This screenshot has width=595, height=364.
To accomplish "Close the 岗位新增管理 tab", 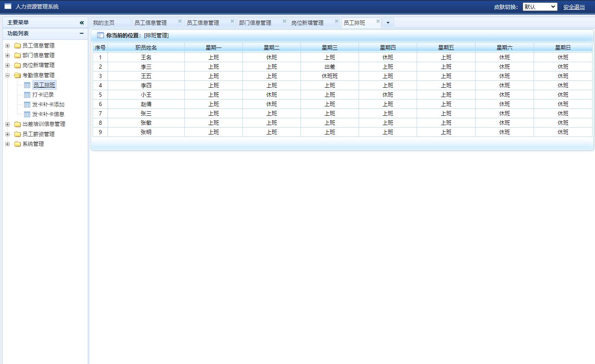I will coord(337,21).
